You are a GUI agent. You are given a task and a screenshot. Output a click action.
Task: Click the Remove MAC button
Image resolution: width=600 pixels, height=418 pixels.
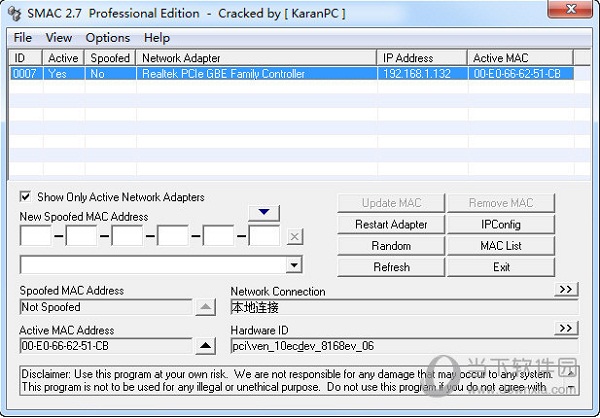pos(501,203)
